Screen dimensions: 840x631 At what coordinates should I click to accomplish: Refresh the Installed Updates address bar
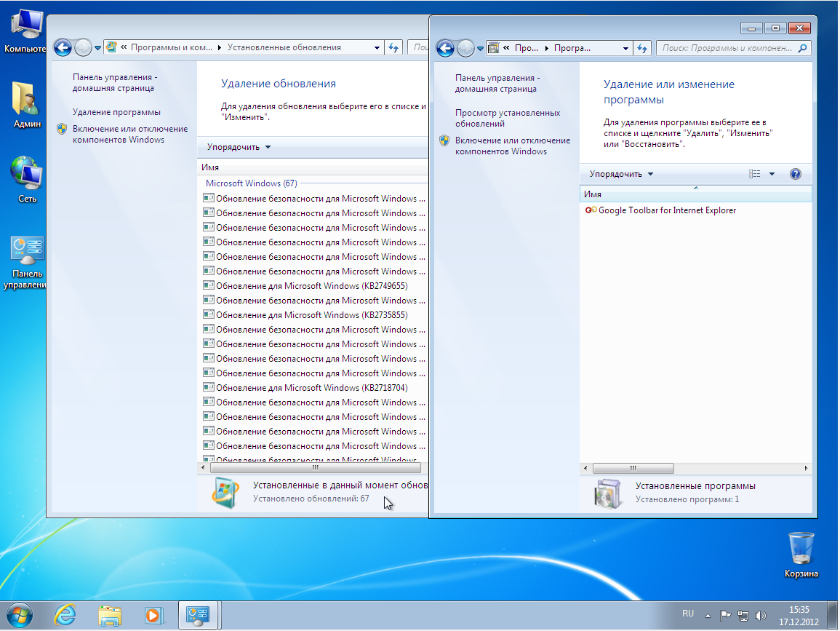(393, 48)
